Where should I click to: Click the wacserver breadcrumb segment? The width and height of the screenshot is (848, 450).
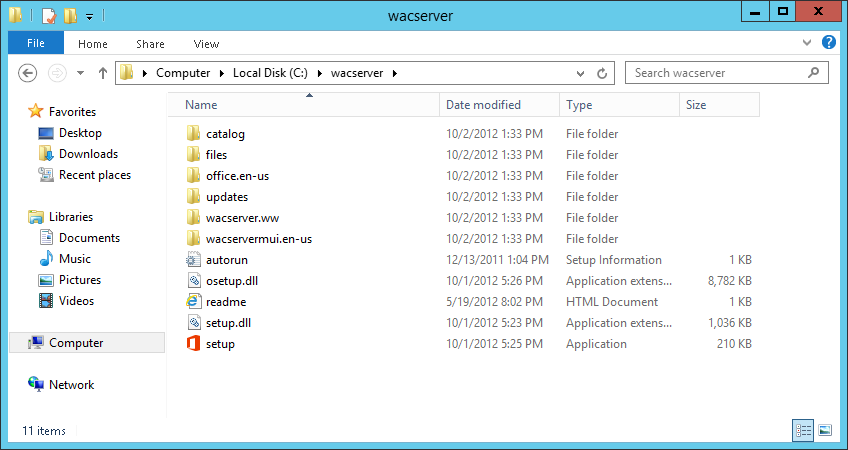(x=357, y=73)
